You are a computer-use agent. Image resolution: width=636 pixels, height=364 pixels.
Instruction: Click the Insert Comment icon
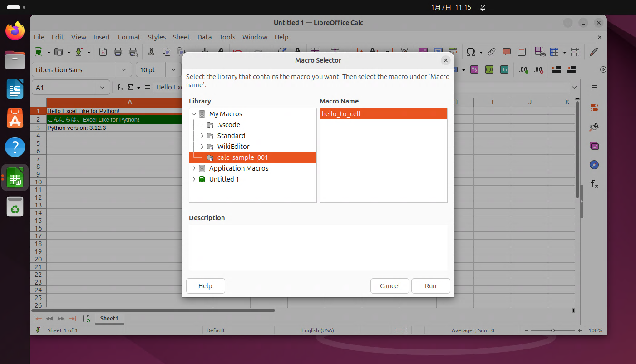click(507, 52)
